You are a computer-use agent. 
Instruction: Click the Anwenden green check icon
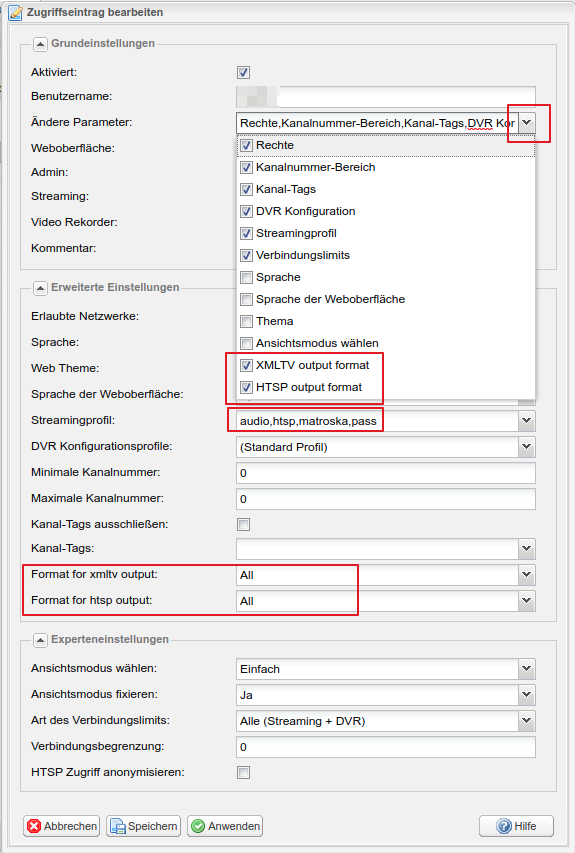(198, 826)
